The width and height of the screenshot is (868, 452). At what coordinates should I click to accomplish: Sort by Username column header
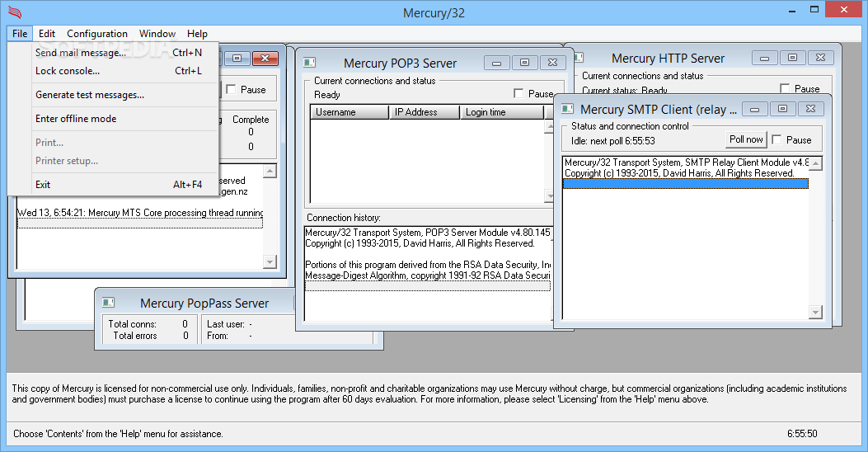350,112
